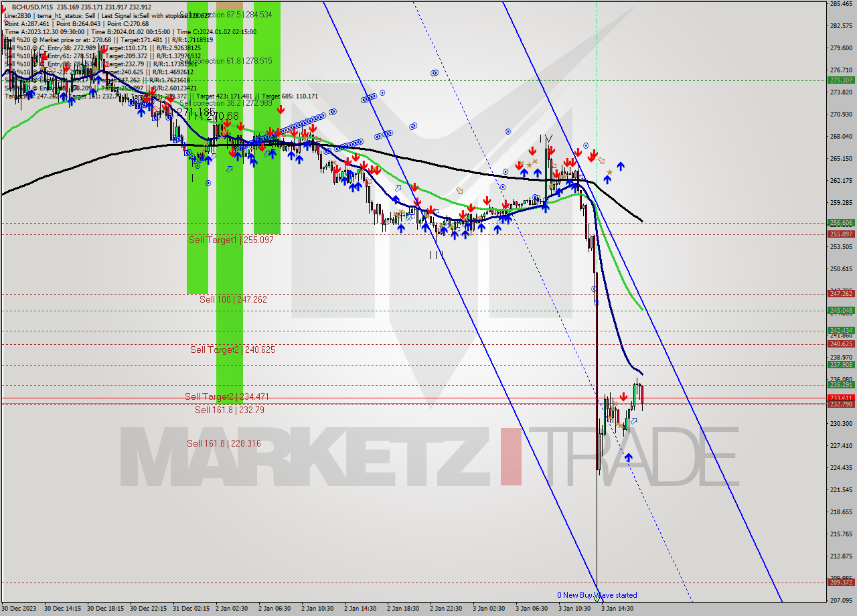Click the 'Sell correction 38.2 | 272.989' label

tap(226, 103)
